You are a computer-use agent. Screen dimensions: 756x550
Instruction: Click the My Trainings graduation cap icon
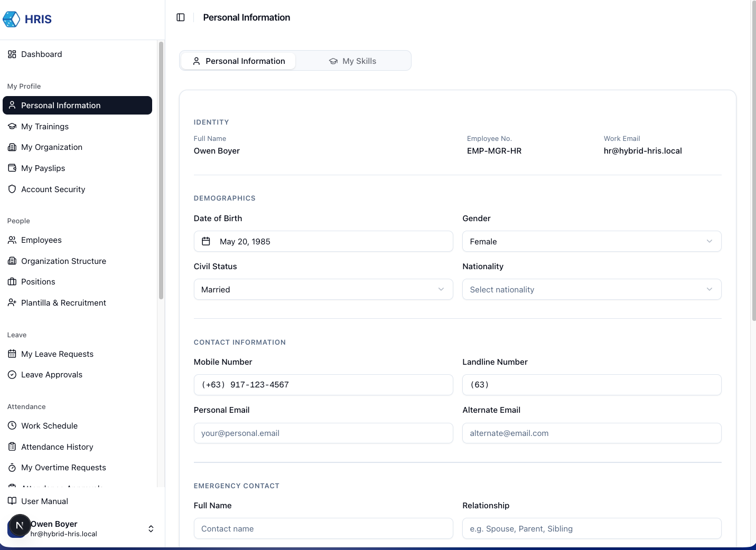[12, 127]
